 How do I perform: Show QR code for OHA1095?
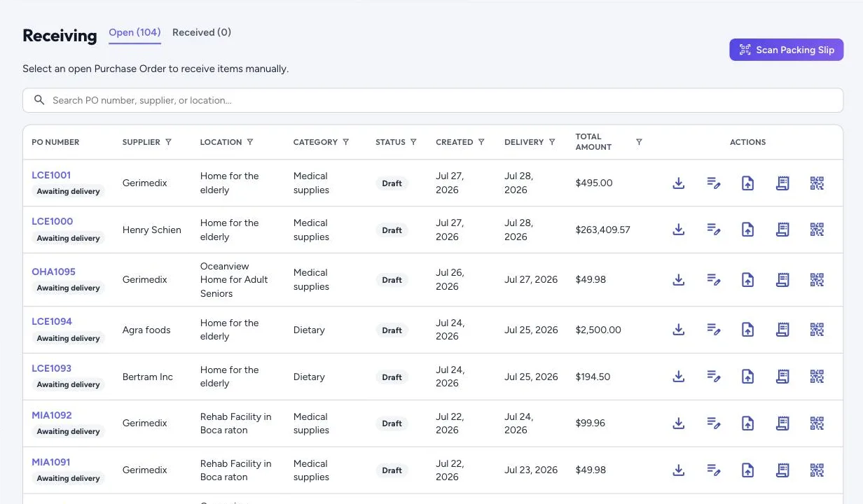817,280
